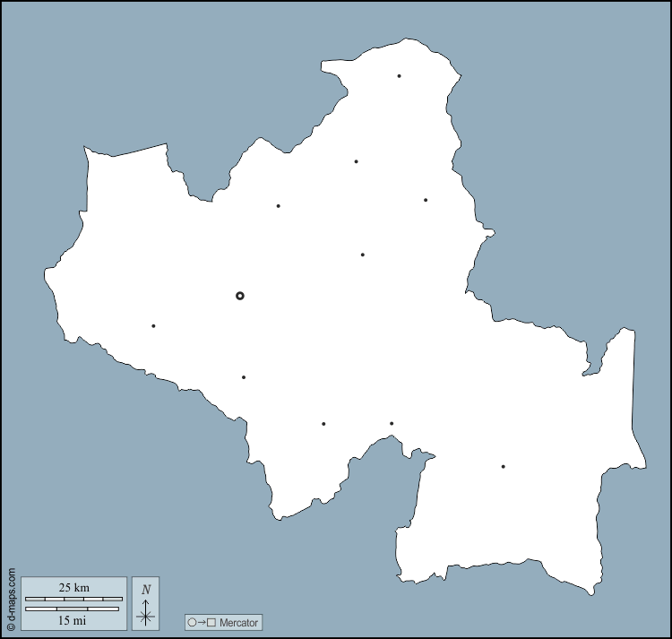Click the ringed capital city marker
The width and height of the screenshot is (672, 639).
click(239, 296)
